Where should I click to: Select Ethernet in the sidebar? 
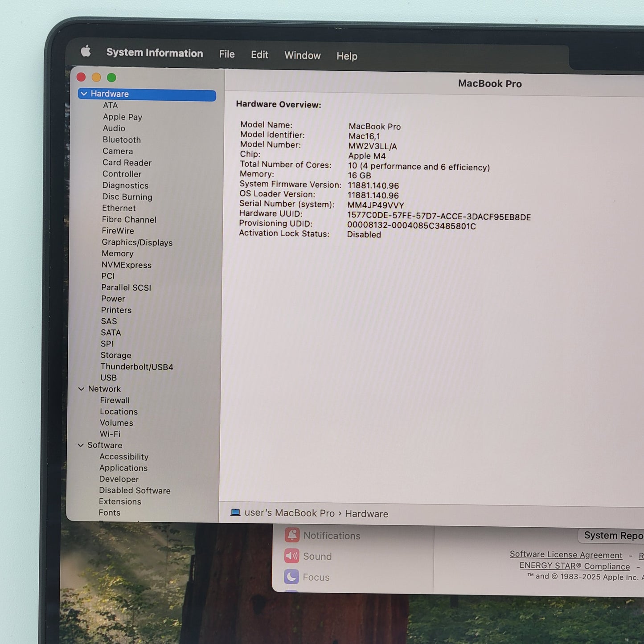click(x=119, y=208)
